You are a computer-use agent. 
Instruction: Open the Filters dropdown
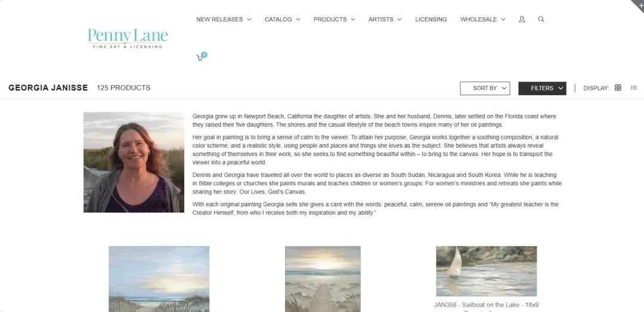pyautogui.click(x=542, y=88)
